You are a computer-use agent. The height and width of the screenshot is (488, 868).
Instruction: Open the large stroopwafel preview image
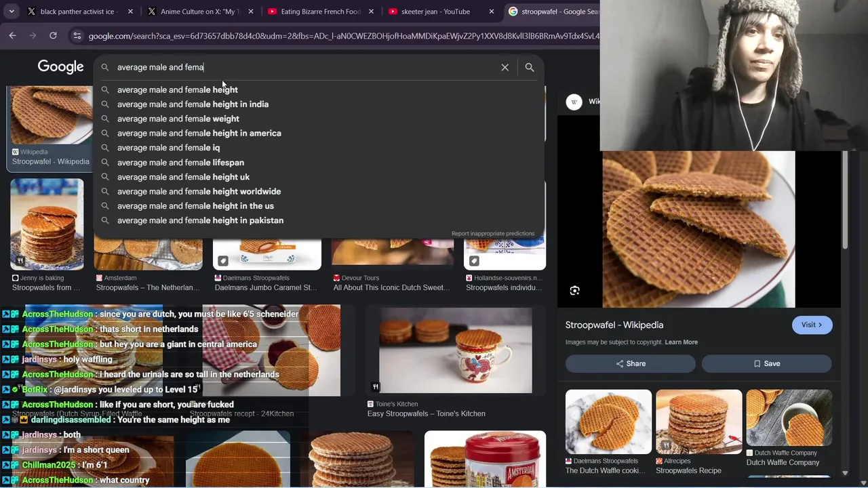coord(698,229)
